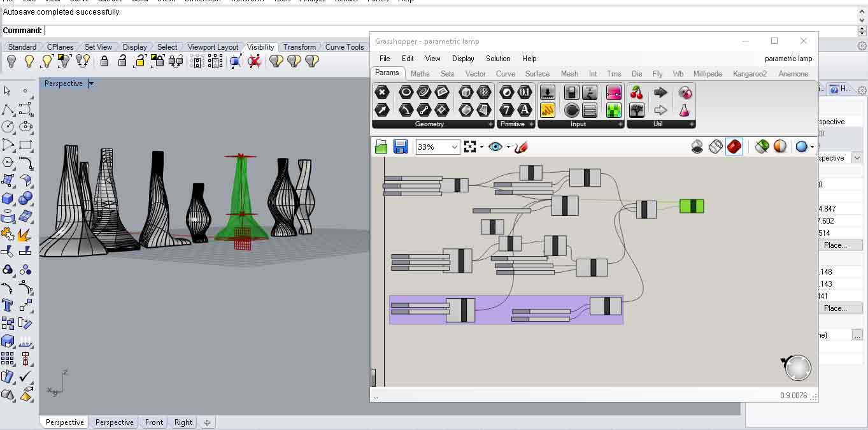The width and height of the screenshot is (868, 430).
Task: Click the Integer '7' primitive parameter
Action: point(506,110)
